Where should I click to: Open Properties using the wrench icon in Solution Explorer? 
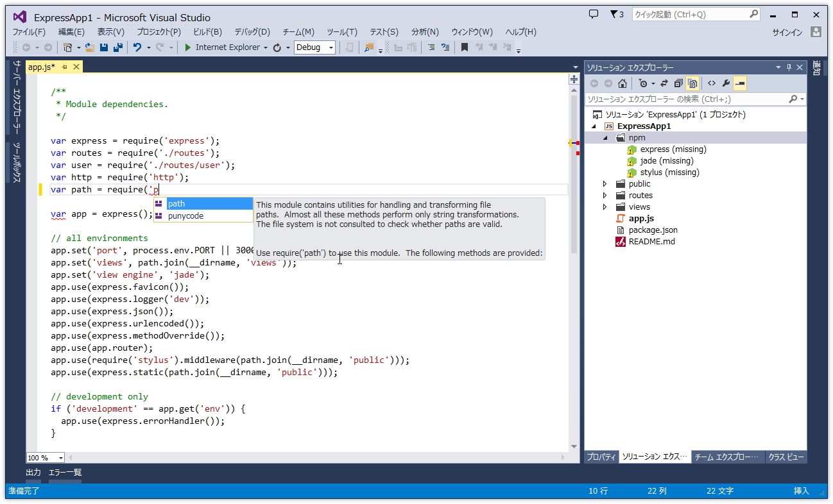coord(726,83)
